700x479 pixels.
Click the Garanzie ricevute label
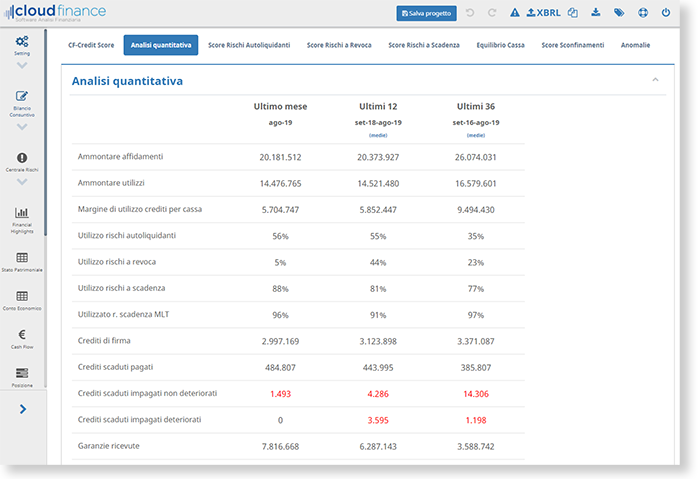(108, 446)
